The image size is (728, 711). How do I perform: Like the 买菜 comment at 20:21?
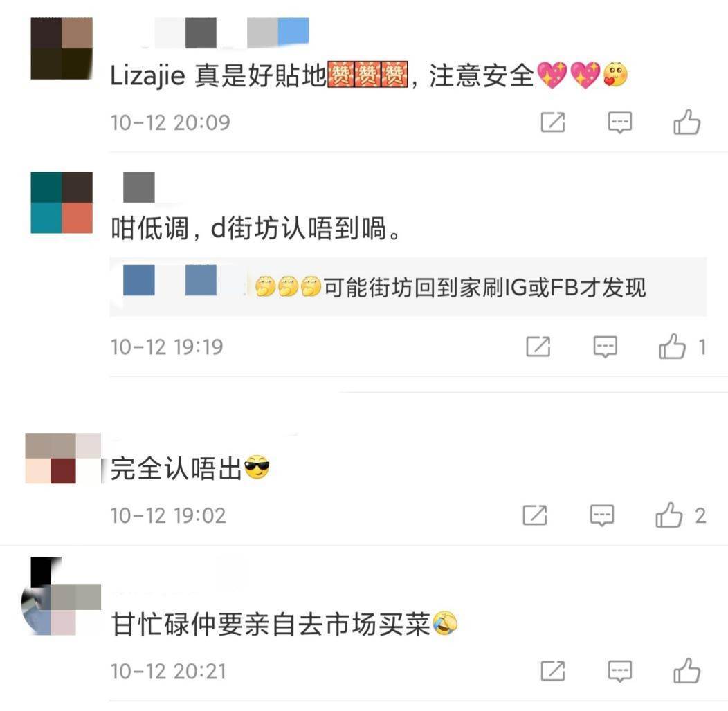[686, 671]
